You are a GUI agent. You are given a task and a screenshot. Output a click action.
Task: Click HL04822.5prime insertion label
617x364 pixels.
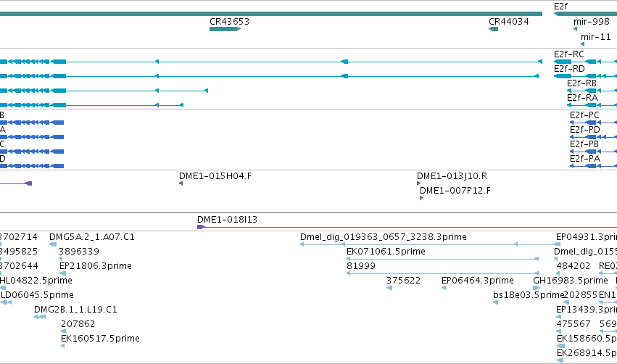[x=36, y=281]
